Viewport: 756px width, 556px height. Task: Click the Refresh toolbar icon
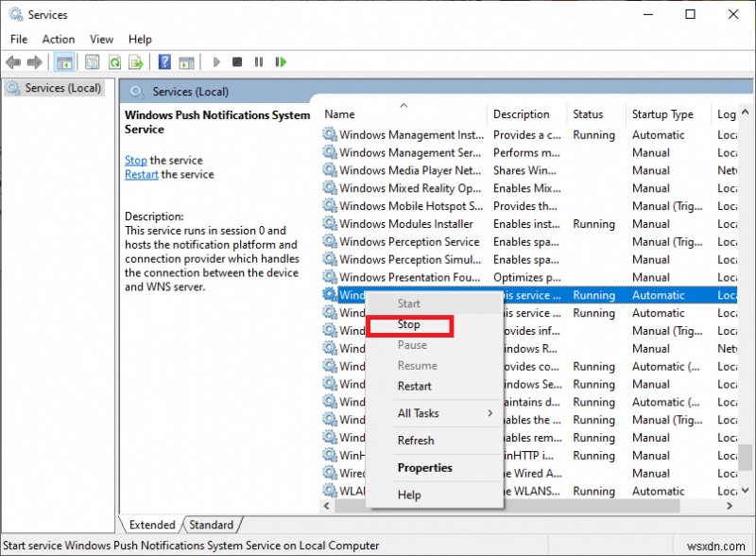[x=113, y=62]
